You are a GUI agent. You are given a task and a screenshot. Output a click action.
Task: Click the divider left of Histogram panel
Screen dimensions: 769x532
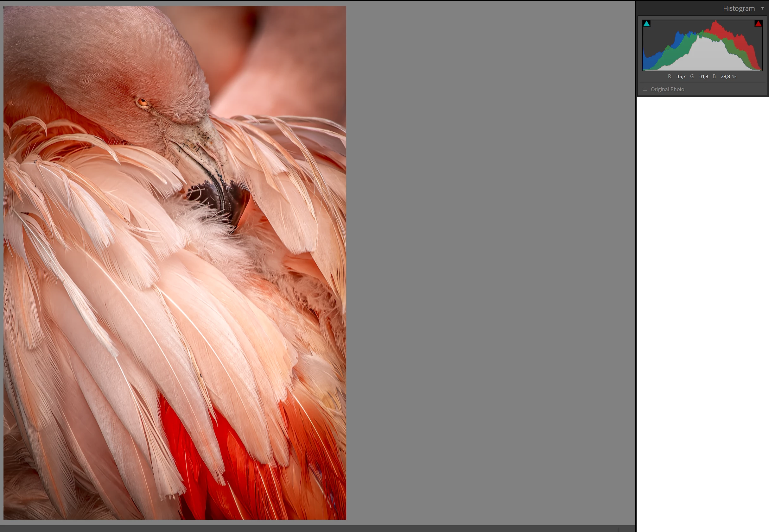[636, 267]
